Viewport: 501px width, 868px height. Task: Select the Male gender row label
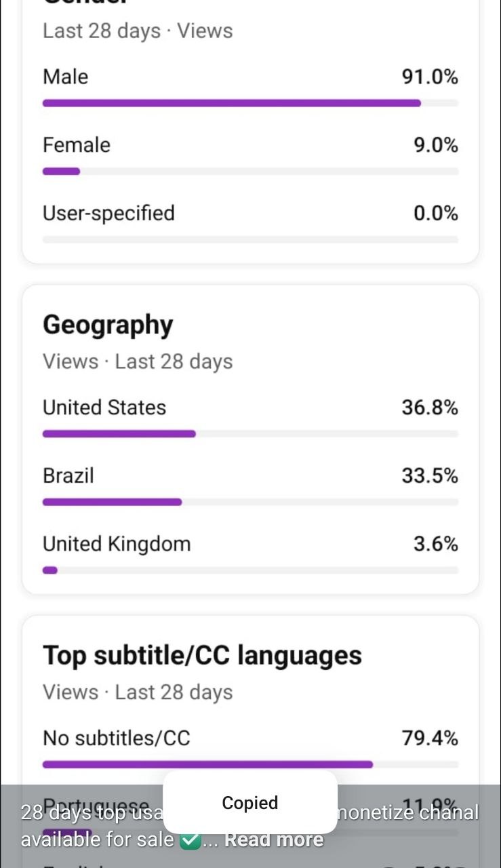tap(66, 77)
